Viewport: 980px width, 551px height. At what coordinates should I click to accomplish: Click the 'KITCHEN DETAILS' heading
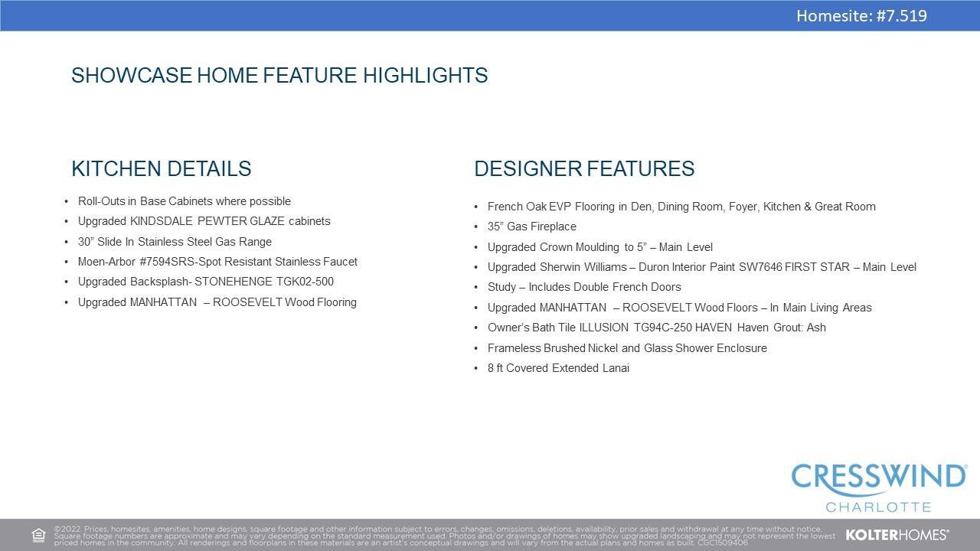coord(161,168)
